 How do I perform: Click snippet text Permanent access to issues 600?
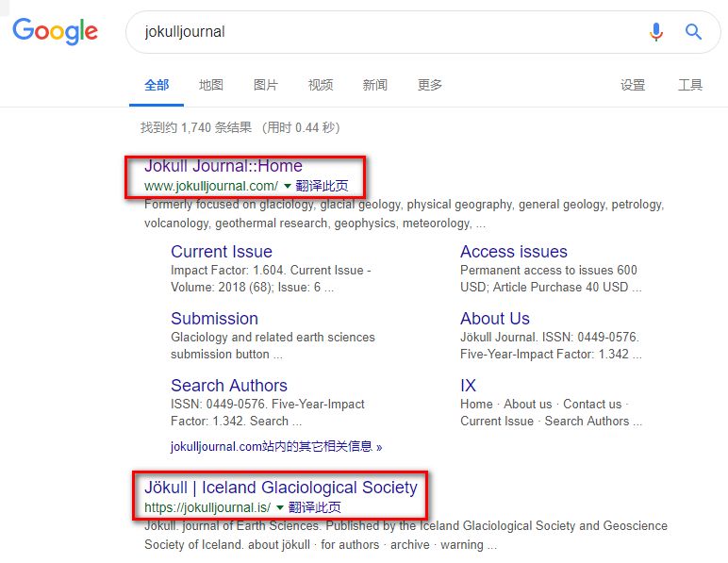pyautogui.click(x=548, y=270)
